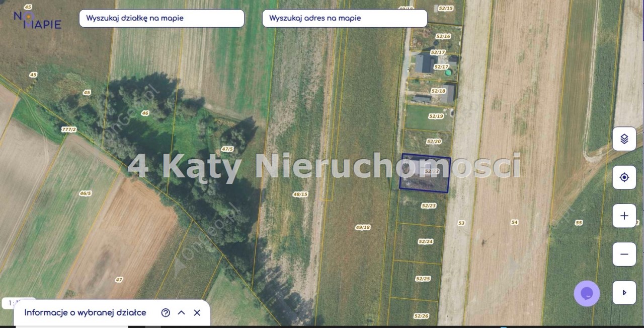Open the purple chat bubble widget
Image resolution: width=644 pixels, height=328 pixels.
point(587,293)
